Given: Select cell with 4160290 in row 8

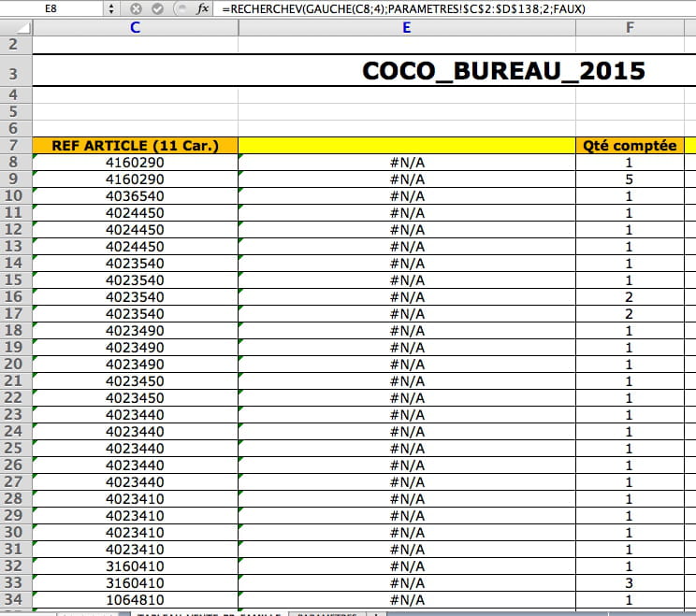Looking at the screenshot, I should coord(135,163).
